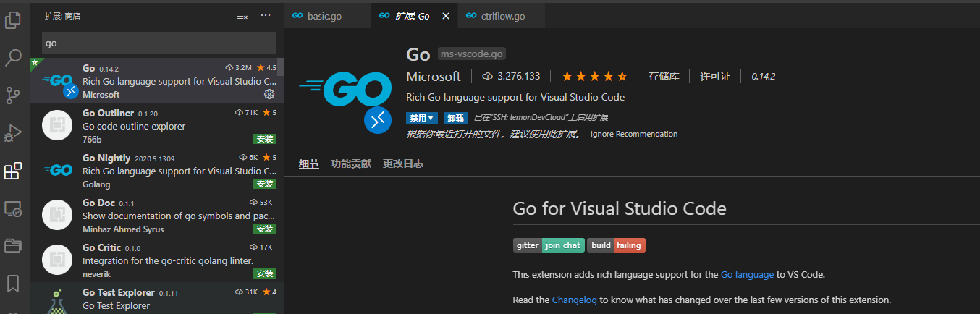Click the build failing badge

(x=616, y=245)
